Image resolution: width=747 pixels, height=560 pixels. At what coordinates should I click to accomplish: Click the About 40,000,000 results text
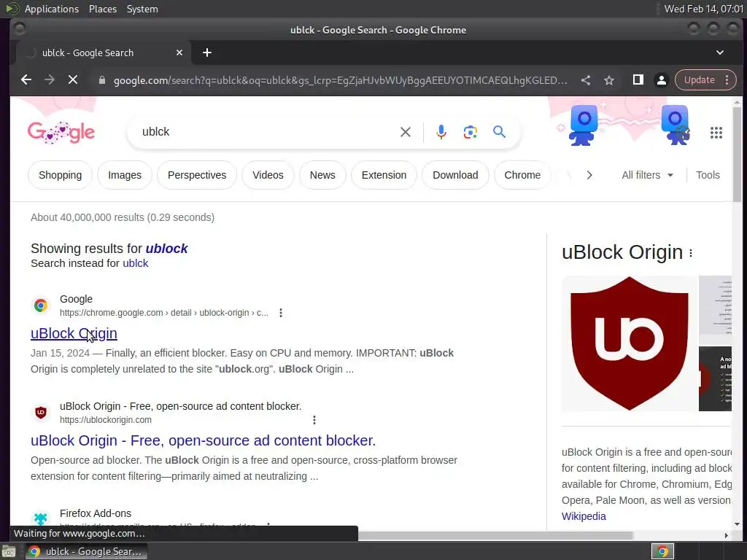pos(123,217)
